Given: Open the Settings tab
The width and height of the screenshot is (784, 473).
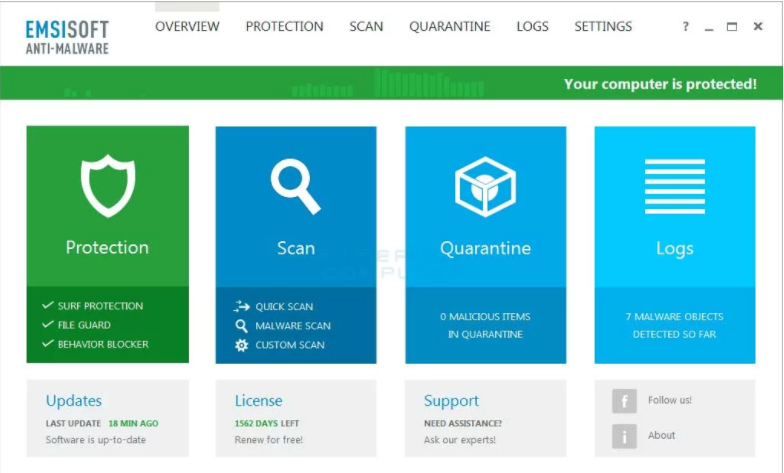Looking at the screenshot, I should click(x=603, y=26).
